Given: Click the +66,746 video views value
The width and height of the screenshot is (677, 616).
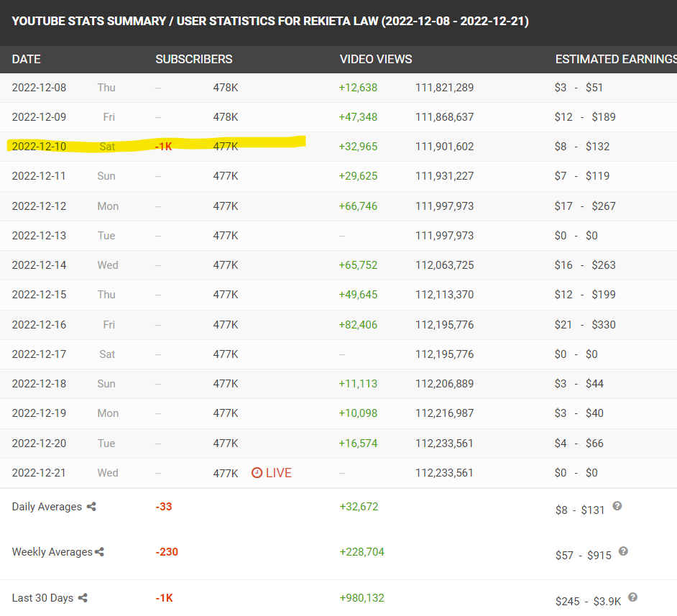Looking at the screenshot, I should pos(358,206).
